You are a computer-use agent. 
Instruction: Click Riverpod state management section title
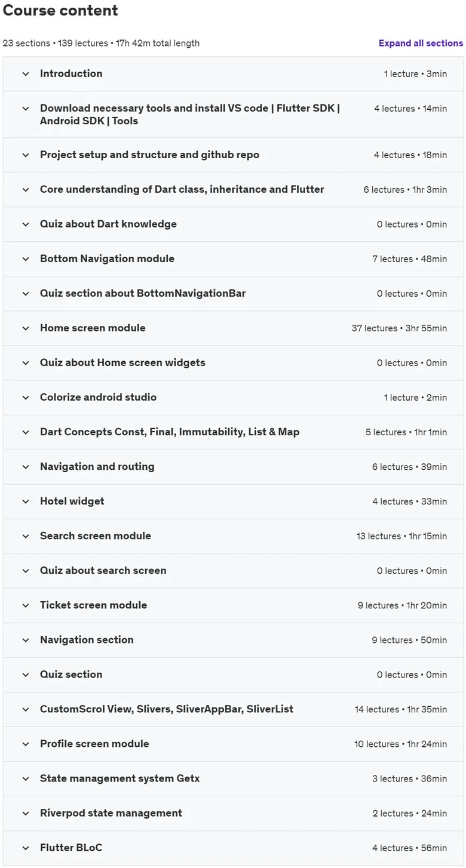(111, 812)
